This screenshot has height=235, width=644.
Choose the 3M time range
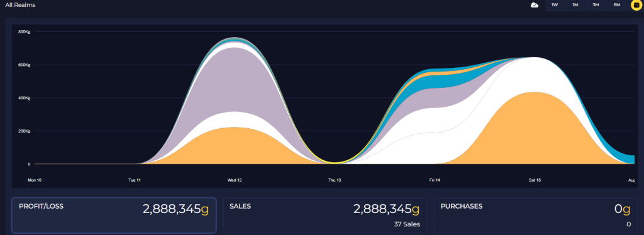click(x=596, y=5)
